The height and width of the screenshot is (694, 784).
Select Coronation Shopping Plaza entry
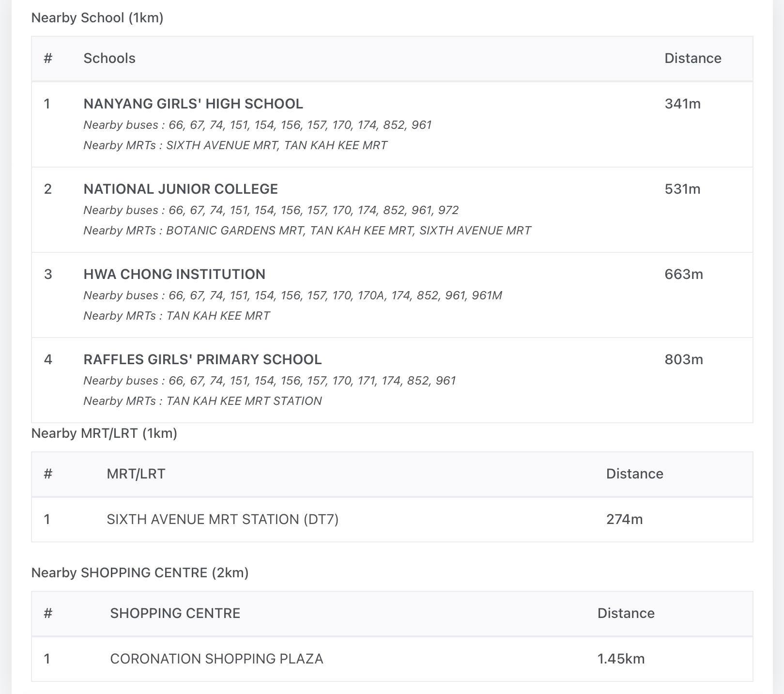click(216, 659)
